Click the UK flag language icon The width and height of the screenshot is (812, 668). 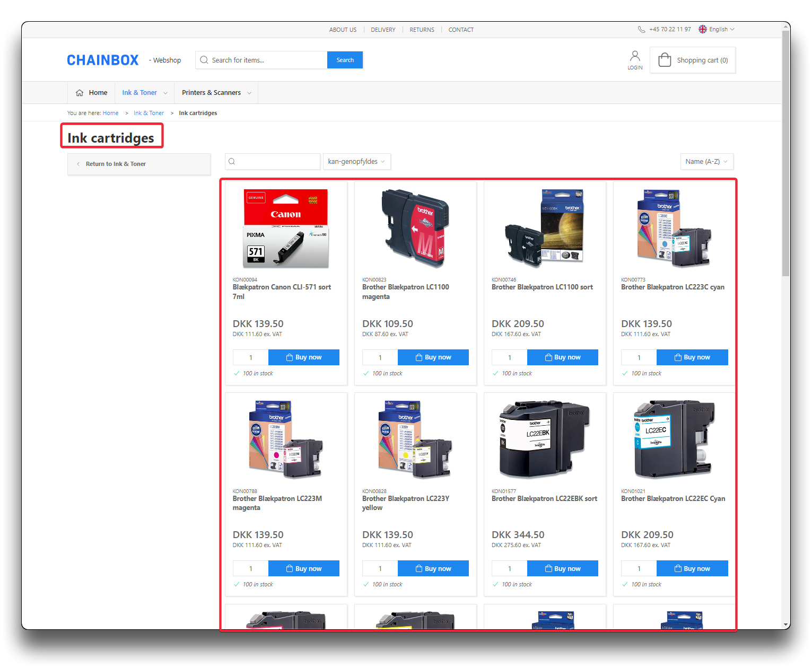click(703, 30)
